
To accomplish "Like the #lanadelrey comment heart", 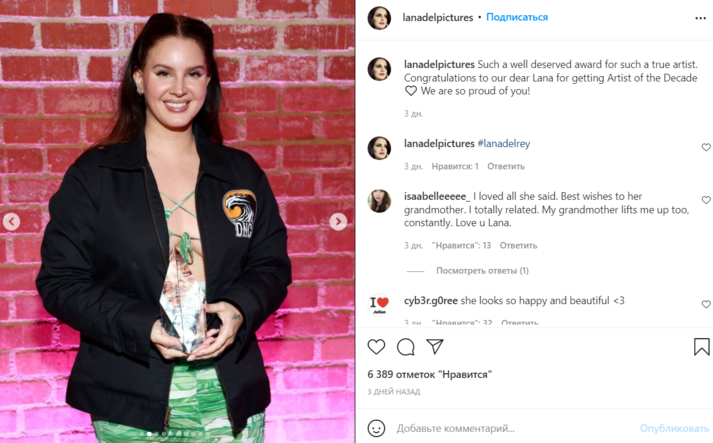I will click(706, 147).
